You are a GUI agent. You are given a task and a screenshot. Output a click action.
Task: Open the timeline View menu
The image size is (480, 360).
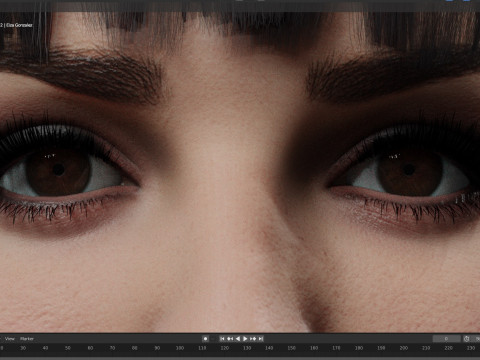(x=10, y=339)
